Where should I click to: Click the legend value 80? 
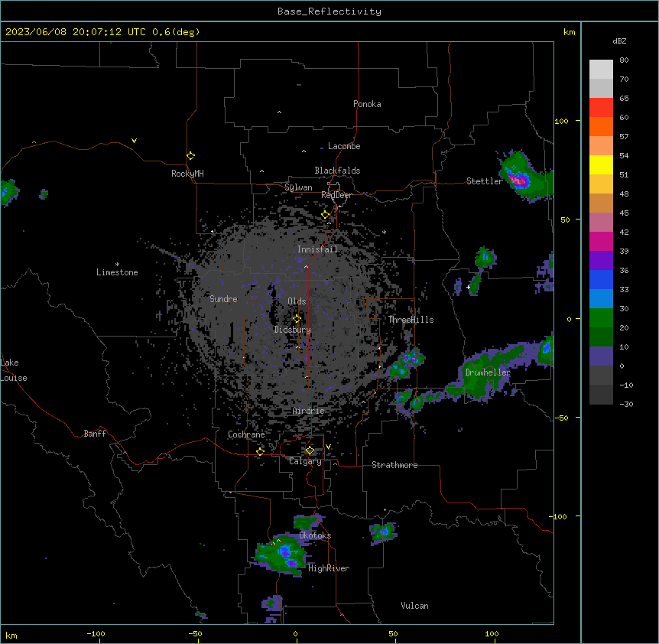624,60
